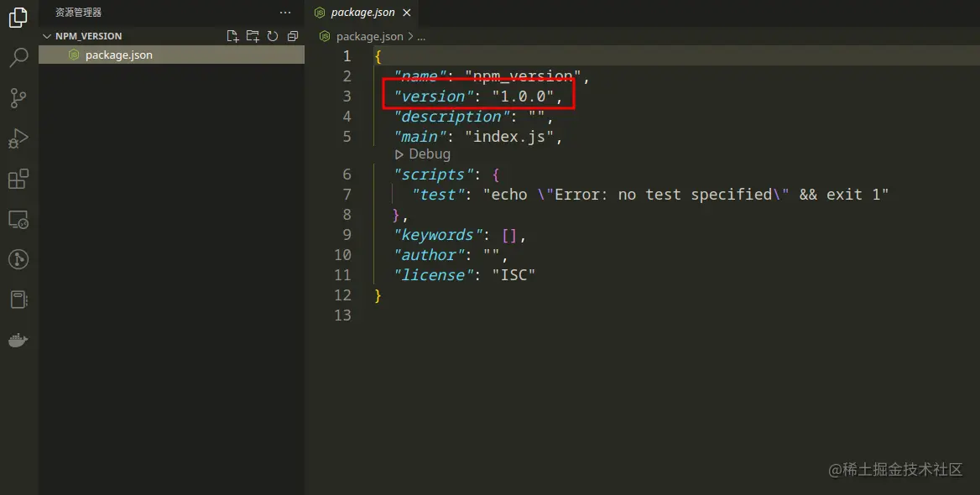Close the package.json editor tab

[407, 13]
